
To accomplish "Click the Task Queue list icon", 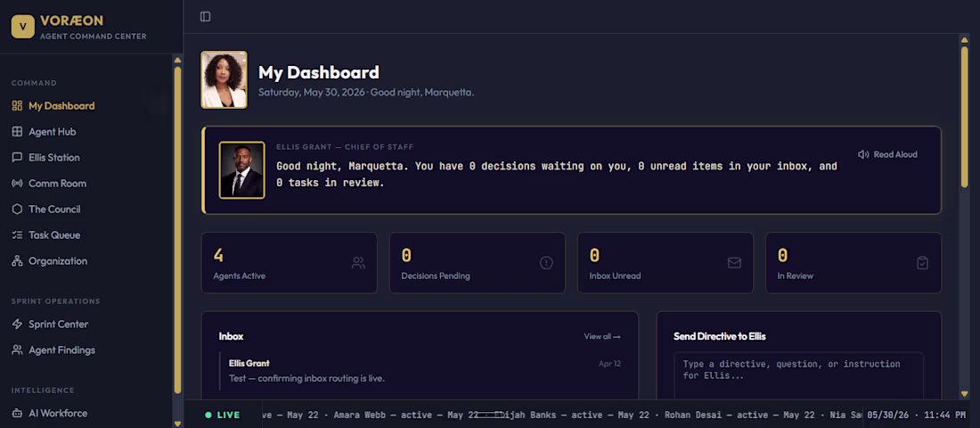I will click(18, 235).
